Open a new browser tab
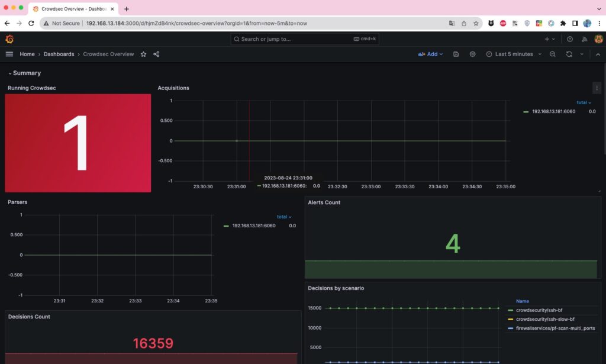This screenshot has height=364, width=606. [127, 8]
